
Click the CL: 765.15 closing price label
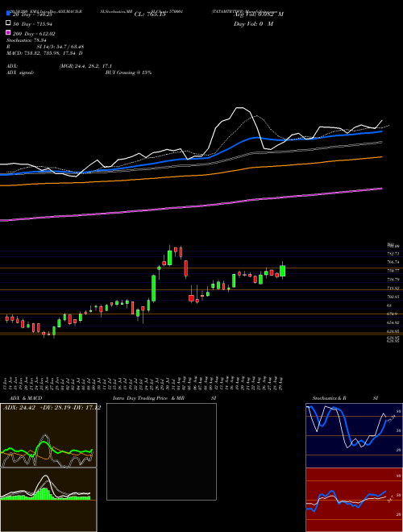click(x=150, y=15)
